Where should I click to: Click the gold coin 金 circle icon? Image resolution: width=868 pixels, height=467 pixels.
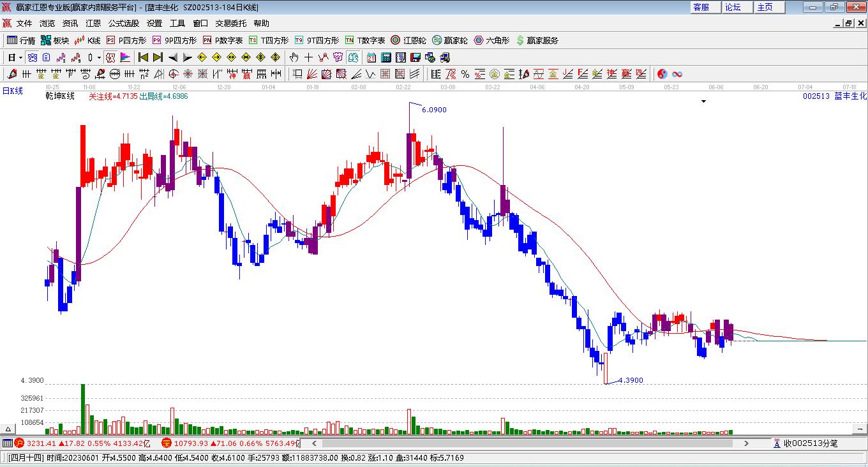495,74
